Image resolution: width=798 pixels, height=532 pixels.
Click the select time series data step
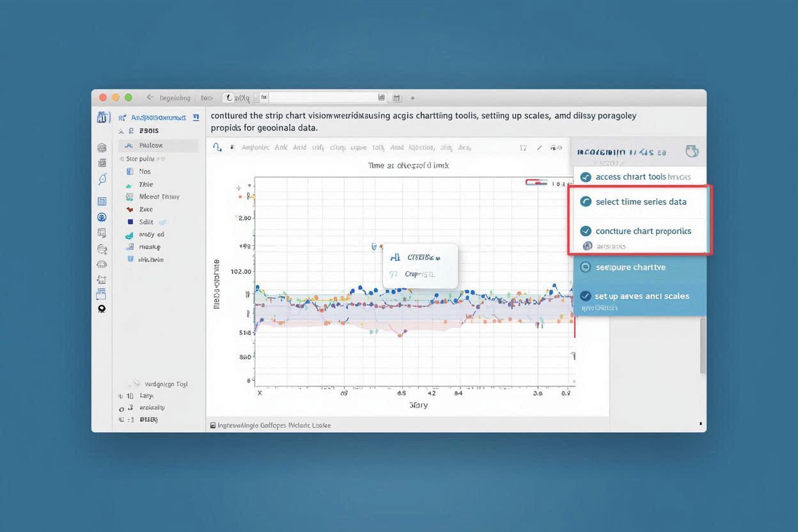[639, 201]
